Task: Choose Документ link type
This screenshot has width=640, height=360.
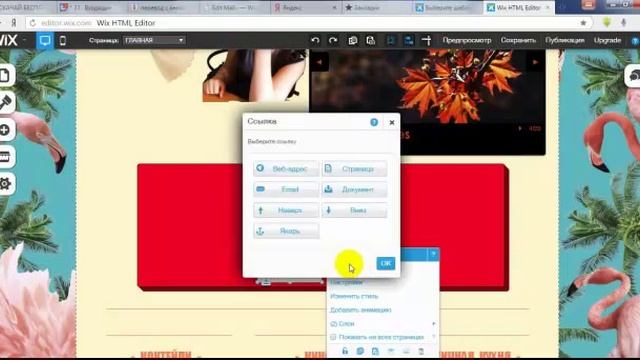Action: tap(354, 189)
